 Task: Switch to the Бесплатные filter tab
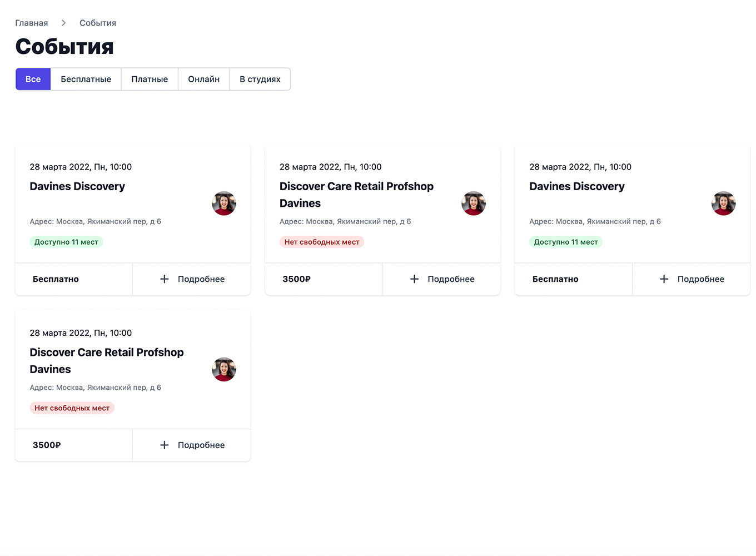click(x=86, y=79)
